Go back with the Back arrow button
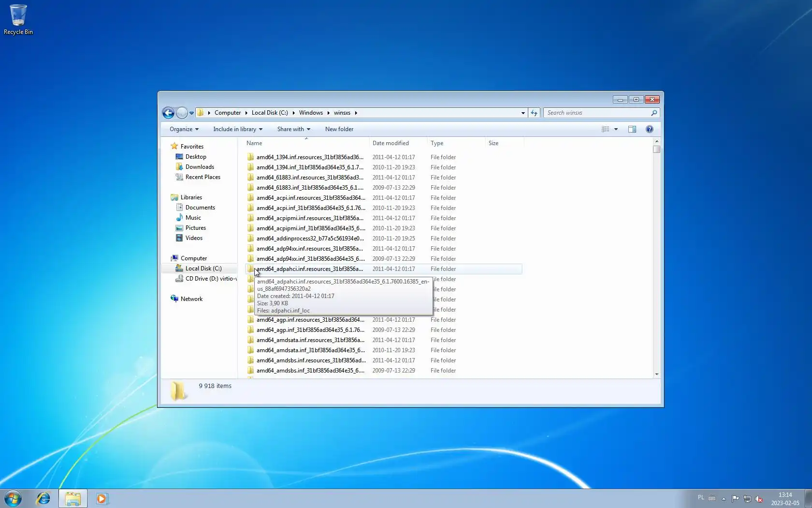This screenshot has width=812, height=508. click(x=168, y=113)
